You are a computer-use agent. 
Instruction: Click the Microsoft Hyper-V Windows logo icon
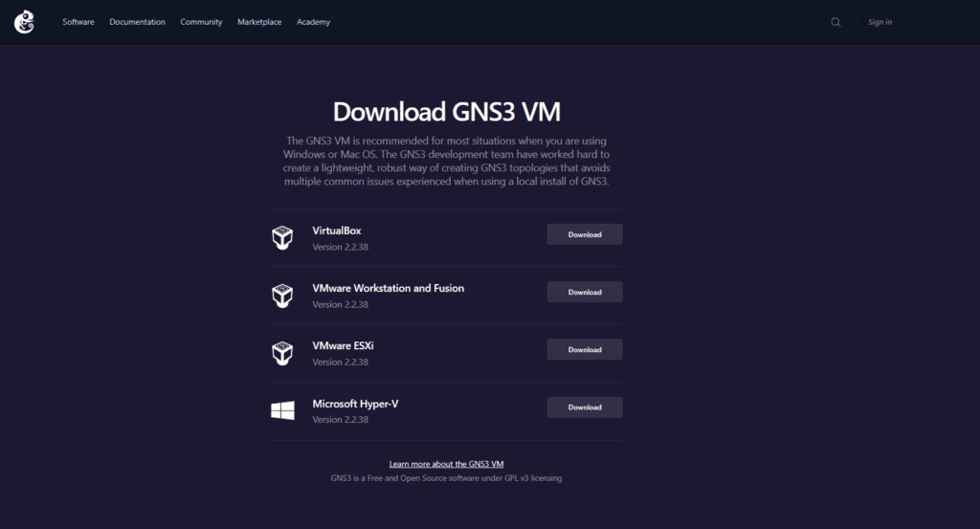282,410
